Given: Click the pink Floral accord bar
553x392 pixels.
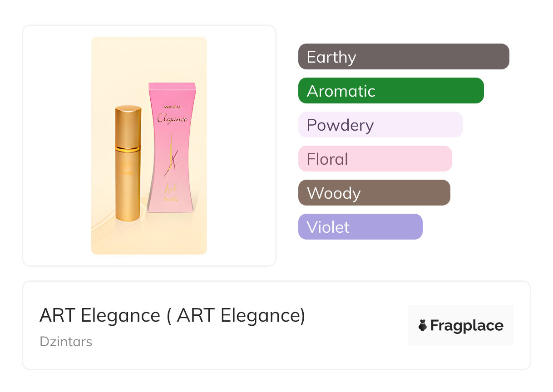Looking at the screenshot, I should (375, 159).
